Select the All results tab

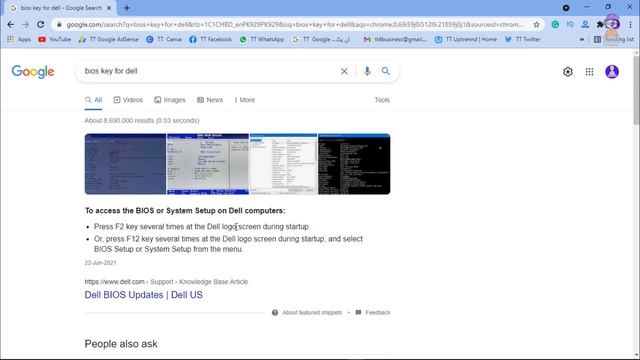click(x=93, y=100)
